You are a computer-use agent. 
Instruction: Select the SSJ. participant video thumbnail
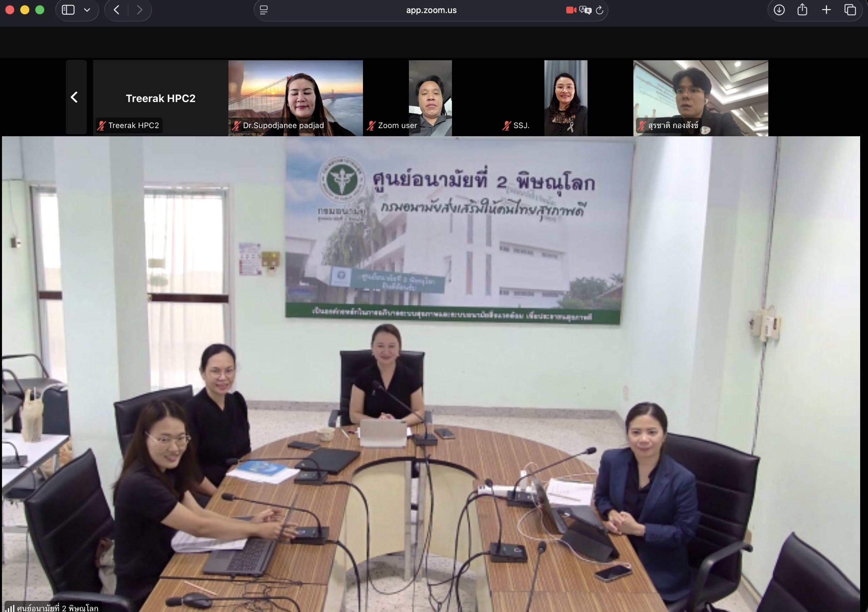(x=565, y=98)
